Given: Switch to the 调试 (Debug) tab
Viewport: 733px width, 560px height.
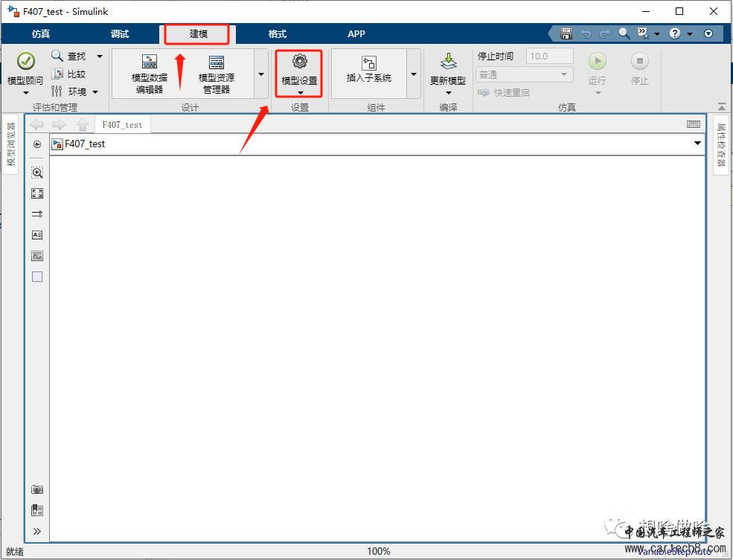Looking at the screenshot, I should [120, 33].
